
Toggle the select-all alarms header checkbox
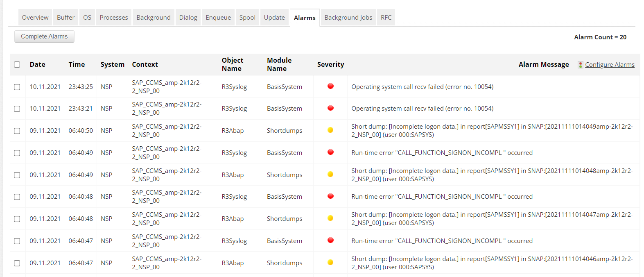[x=17, y=64]
